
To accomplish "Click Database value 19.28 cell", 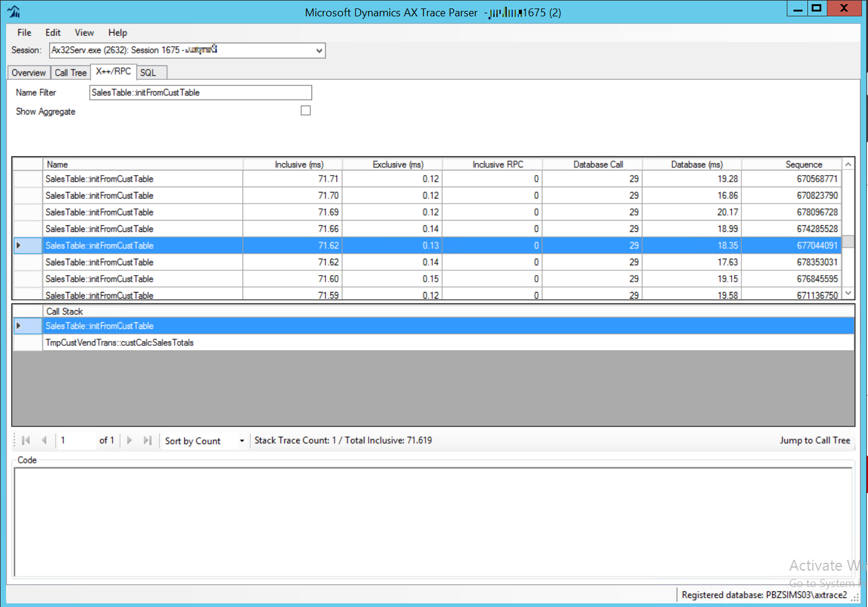I will pyautogui.click(x=692, y=179).
